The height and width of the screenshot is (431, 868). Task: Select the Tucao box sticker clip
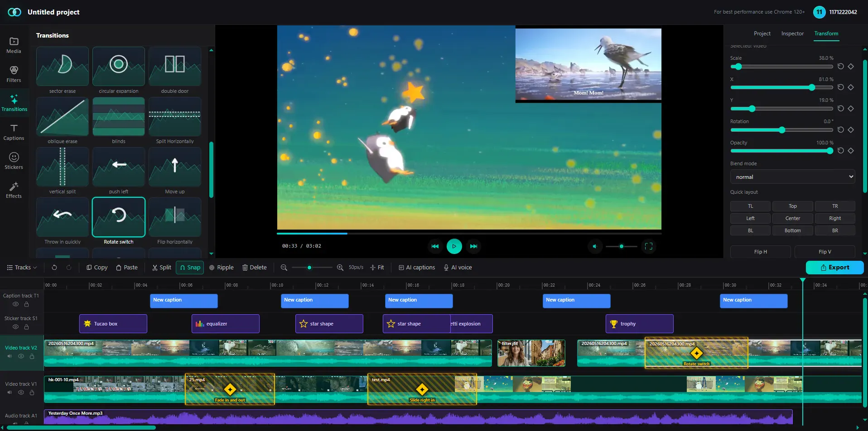click(113, 324)
